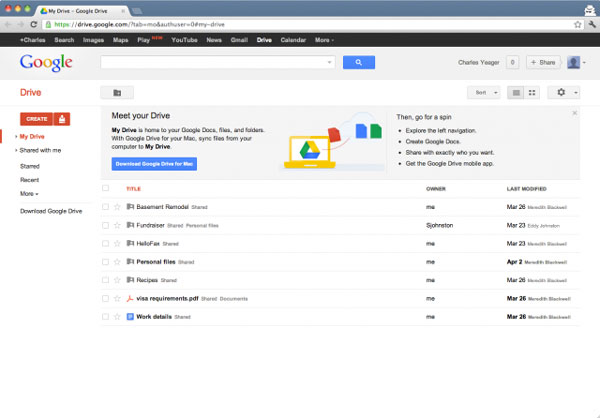This screenshot has height=418, width=600.
Task: Click the TITLE column header
Action: click(134, 189)
